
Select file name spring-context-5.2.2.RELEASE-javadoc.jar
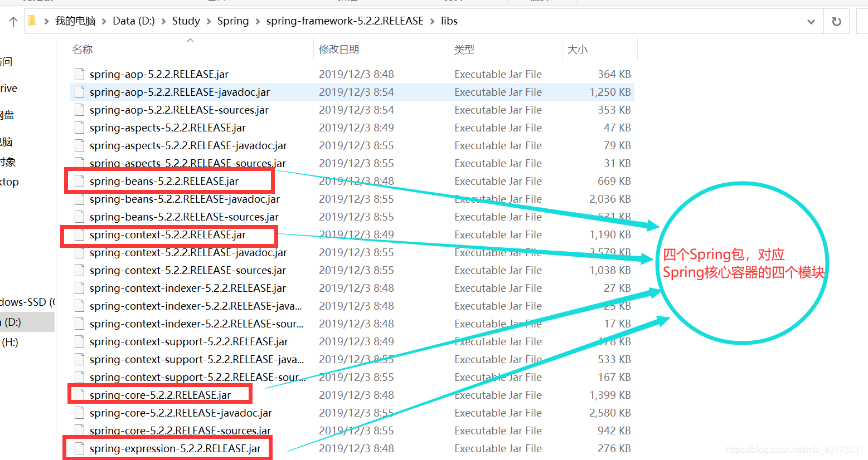tap(188, 252)
